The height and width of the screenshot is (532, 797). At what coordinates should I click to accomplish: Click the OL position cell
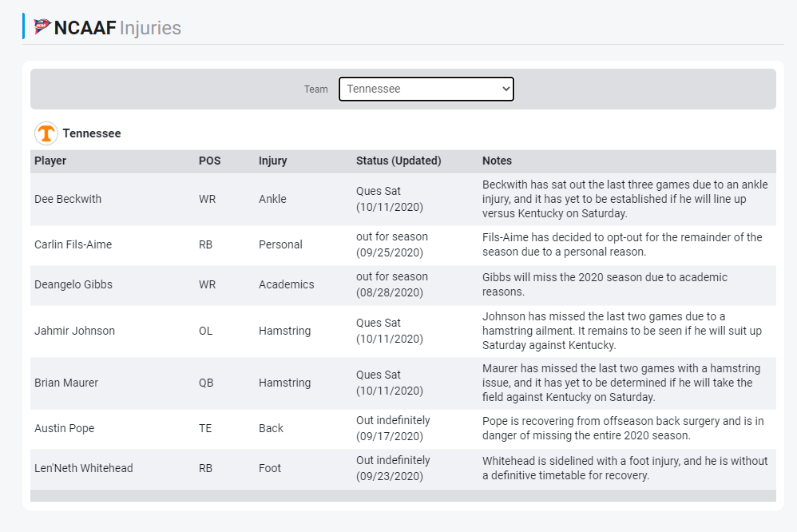pos(205,331)
